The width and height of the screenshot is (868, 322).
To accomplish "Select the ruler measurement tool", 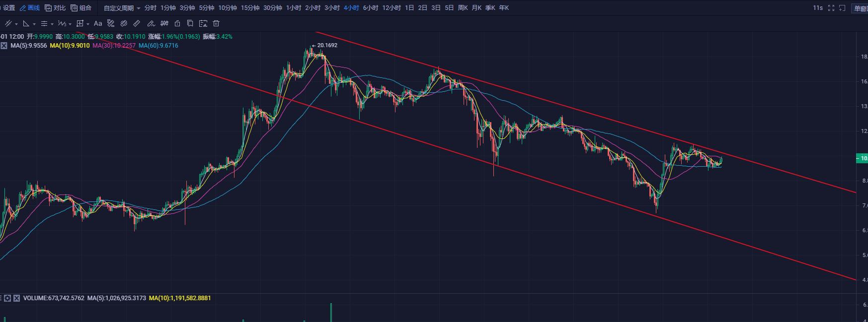I will point(137,23).
